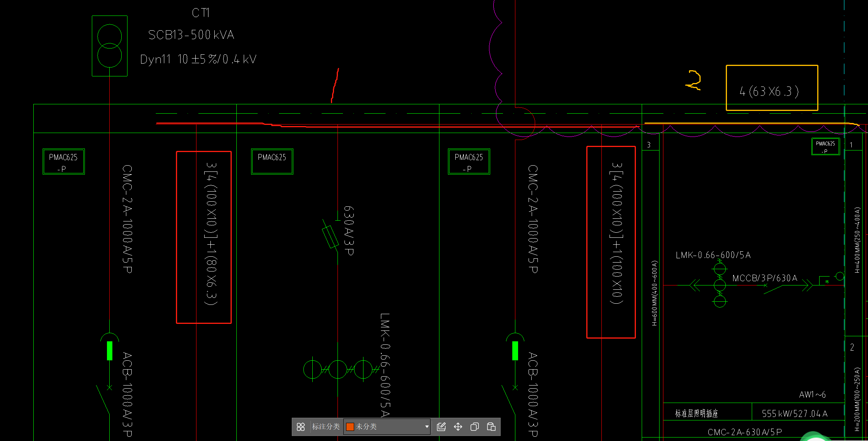Image resolution: width=868 pixels, height=441 pixels.
Task: Select the 4(63X6.3) busbar text
Action: tap(769, 92)
